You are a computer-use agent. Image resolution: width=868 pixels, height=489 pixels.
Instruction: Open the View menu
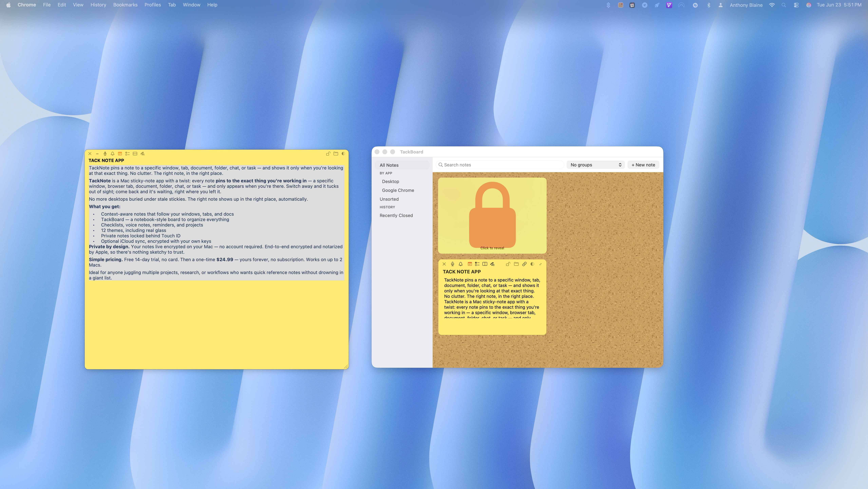(x=78, y=5)
